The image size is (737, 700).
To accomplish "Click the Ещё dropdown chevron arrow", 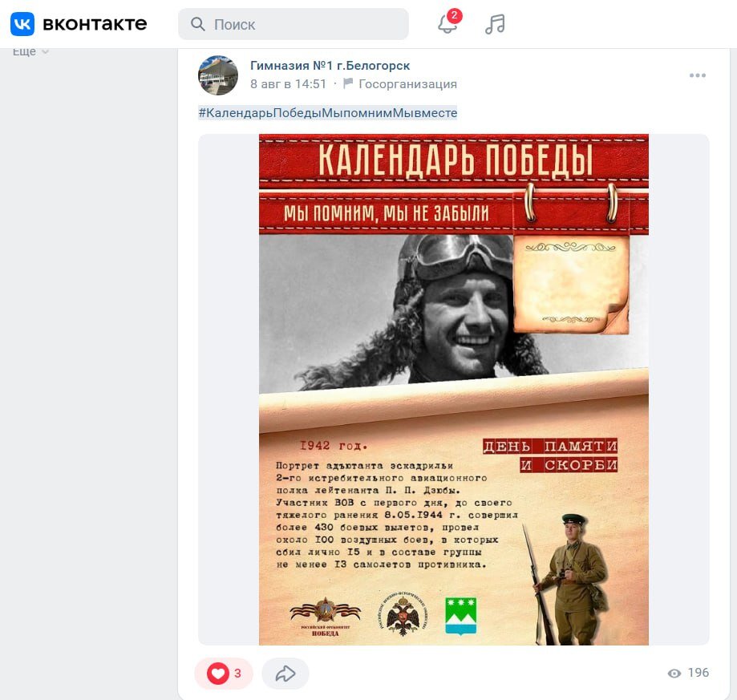I will coord(45,51).
